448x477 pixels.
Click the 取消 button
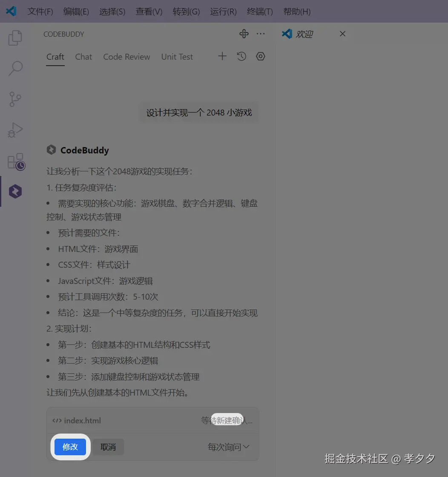(x=108, y=447)
